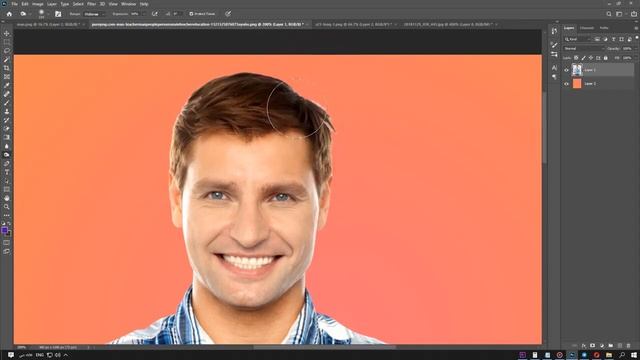640x360 pixels.
Task: Select the Rectangle shape tool
Action: pyautogui.click(x=7, y=189)
